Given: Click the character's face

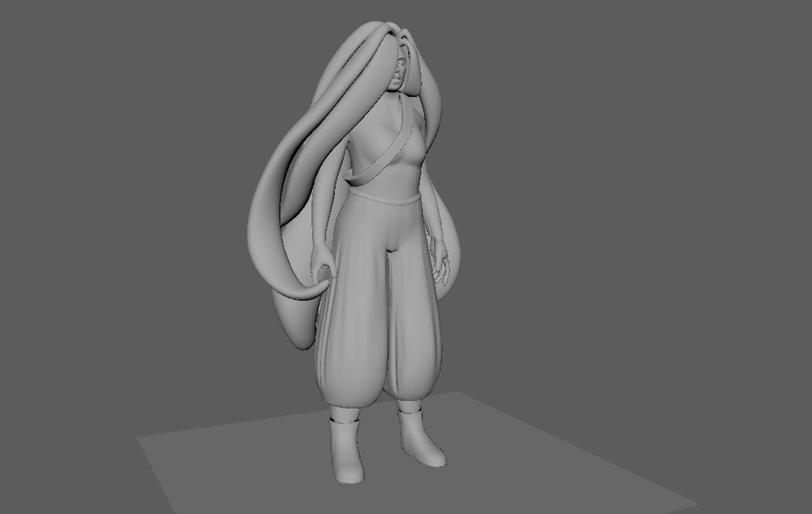Looking at the screenshot, I should [399, 73].
